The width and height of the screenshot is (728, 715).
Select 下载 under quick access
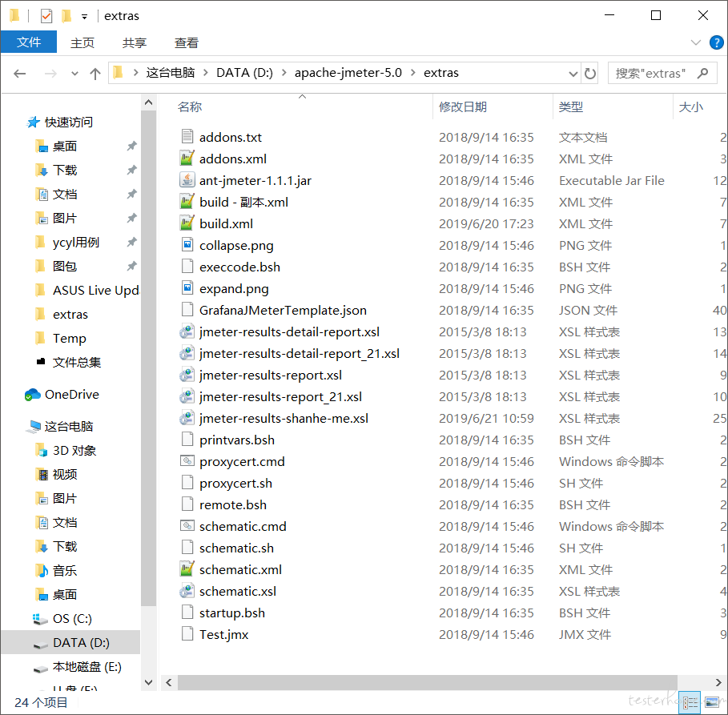pos(65,171)
